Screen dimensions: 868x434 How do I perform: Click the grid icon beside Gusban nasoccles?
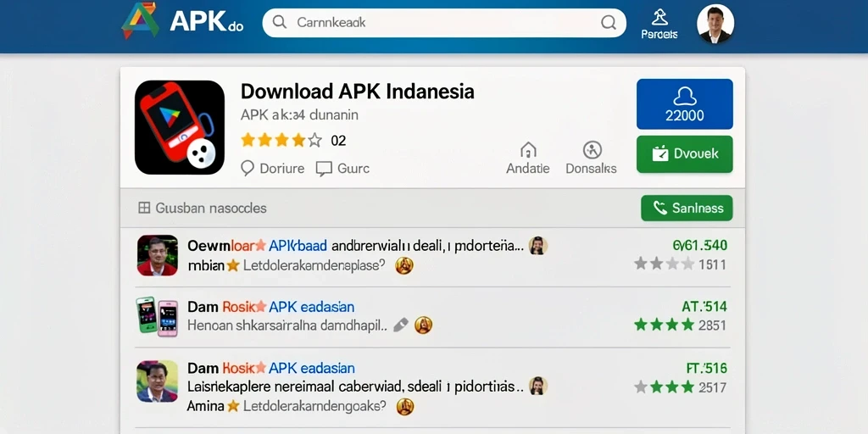144,209
